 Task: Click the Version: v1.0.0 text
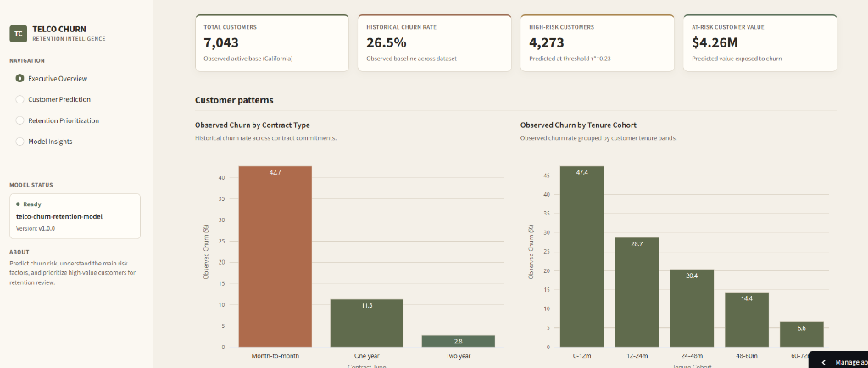pyautogui.click(x=36, y=229)
